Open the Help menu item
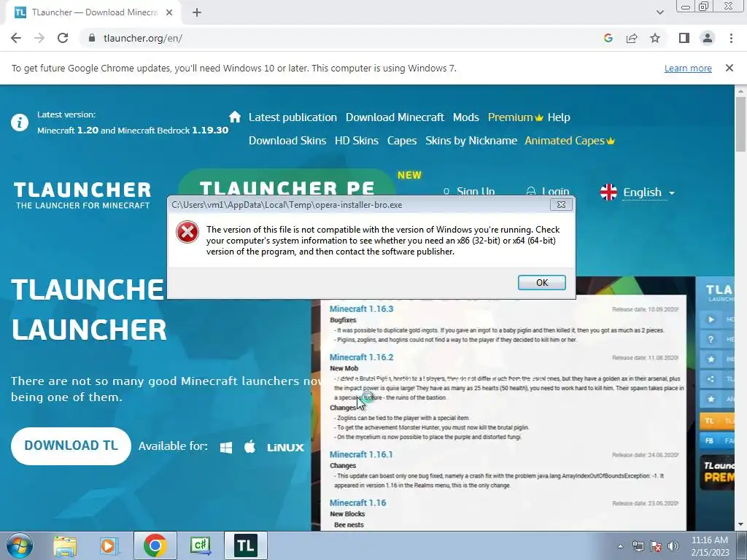Image resolution: width=747 pixels, height=560 pixels. (x=559, y=117)
